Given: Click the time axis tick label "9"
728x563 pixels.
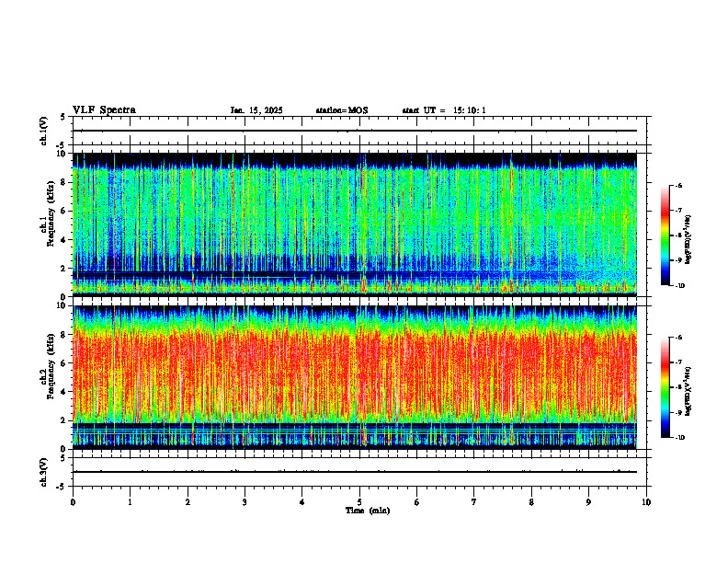Looking at the screenshot, I should (x=588, y=502).
